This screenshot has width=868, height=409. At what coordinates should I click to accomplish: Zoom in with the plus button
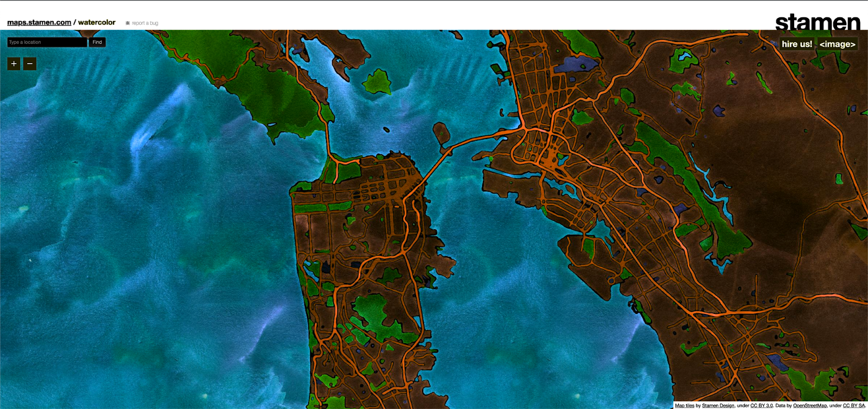tap(14, 64)
